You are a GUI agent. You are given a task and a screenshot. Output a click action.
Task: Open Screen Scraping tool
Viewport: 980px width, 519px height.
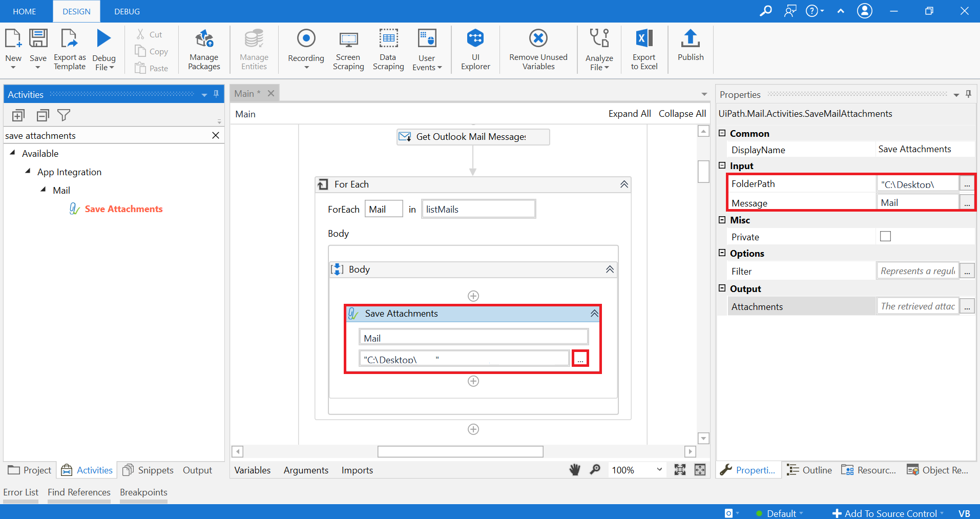pos(348,50)
